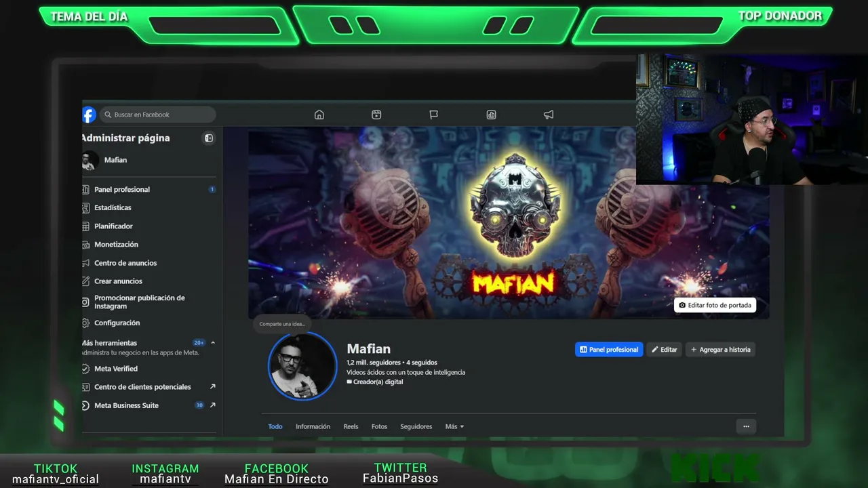Click the Panel profesional sidebar icon

(85, 189)
